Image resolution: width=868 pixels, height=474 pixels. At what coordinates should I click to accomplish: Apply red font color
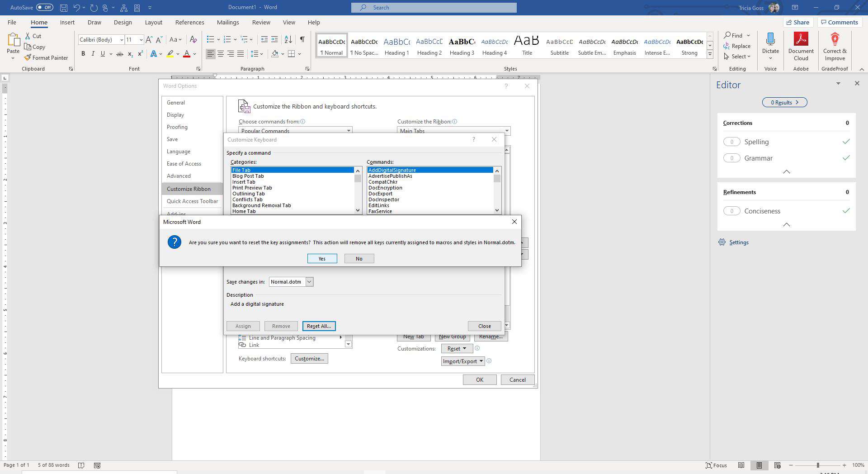pos(187,54)
